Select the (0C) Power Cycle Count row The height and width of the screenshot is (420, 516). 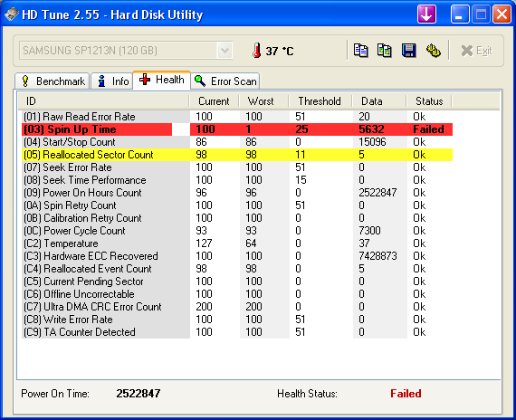pos(237,231)
